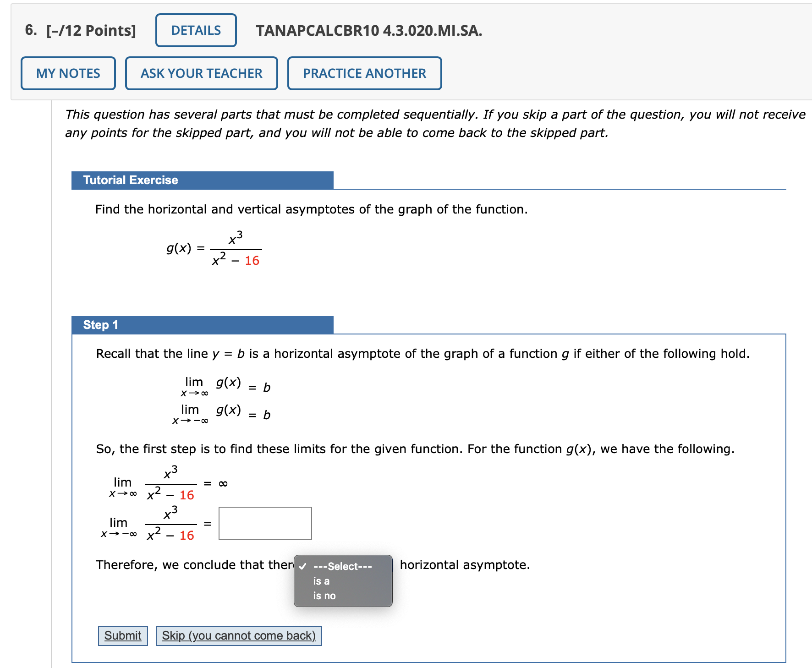This screenshot has width=812, height=668.
Task: Select the infinity result of the first limit
Action: coord(223,483)
